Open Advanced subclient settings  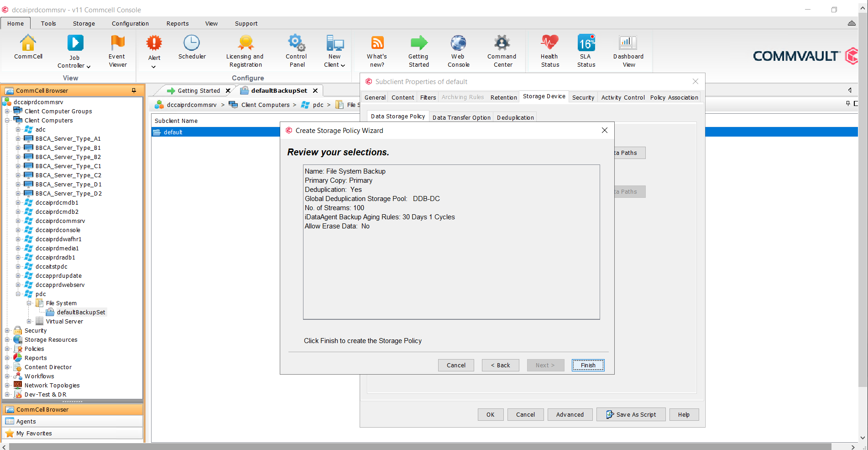click(570, 414)
